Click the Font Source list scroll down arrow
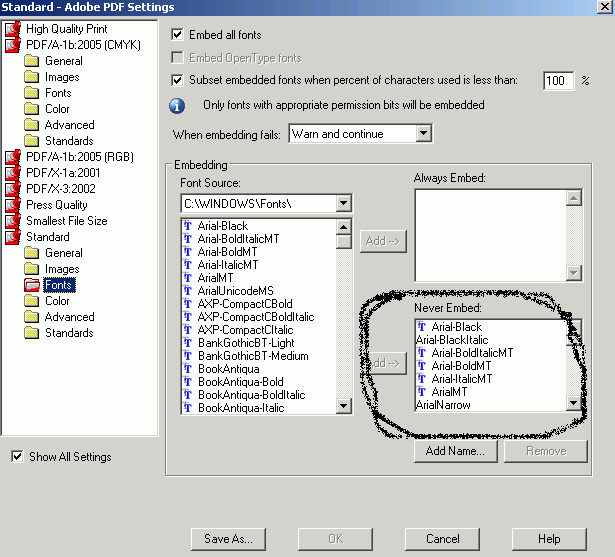 point(344,406)
